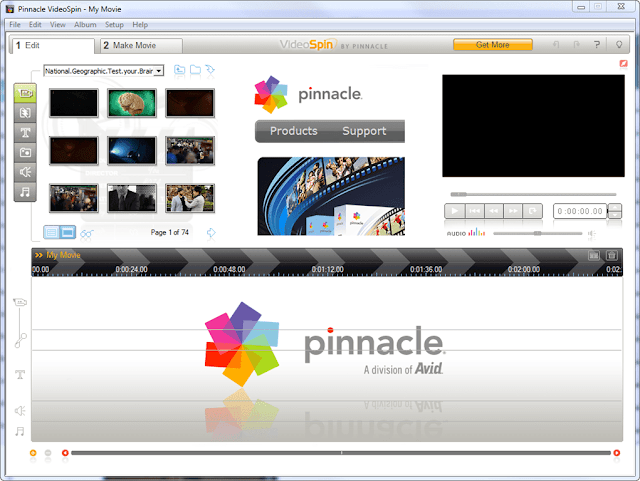
Task: Click the right red scroll end marker
Action: pyautogui.click(x=617, y=452)
